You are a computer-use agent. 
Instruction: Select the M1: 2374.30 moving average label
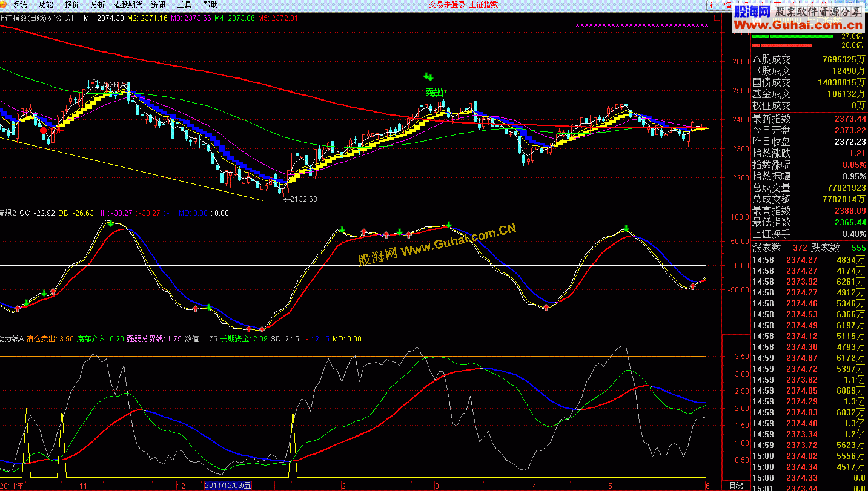click(104, 18)
